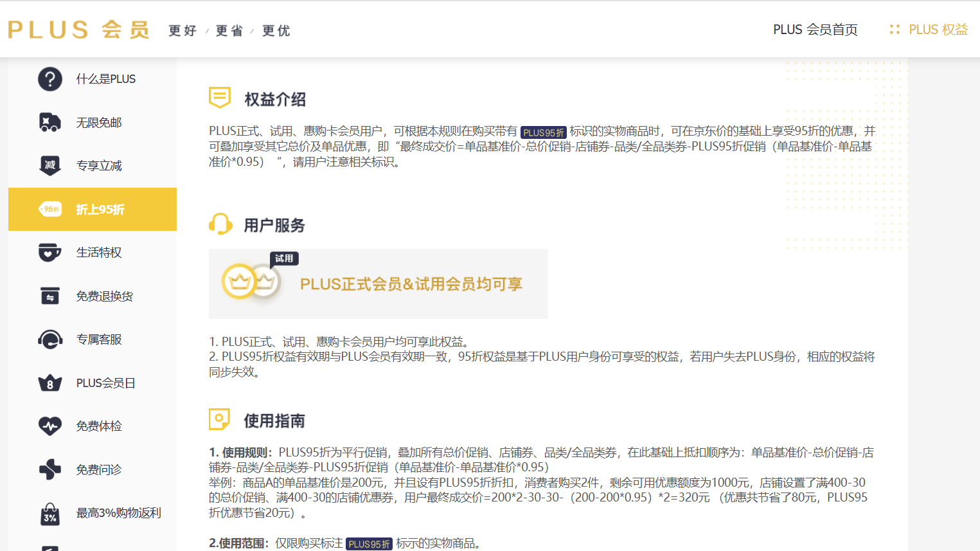The image size is (980, 551).
Task: Click the line starting 1. PLUS正式、试用、惠购卡
Action: pyautogui.click(x=341, y=342)
